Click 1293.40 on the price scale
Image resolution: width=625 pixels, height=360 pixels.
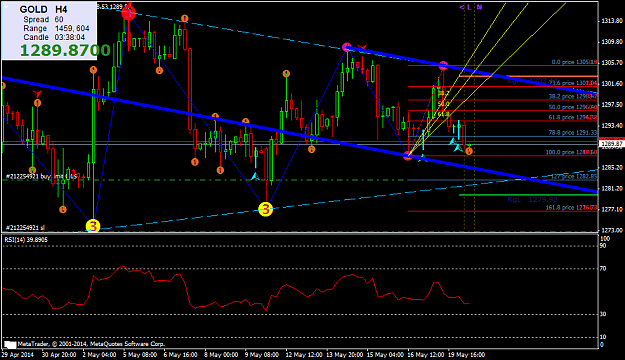611,126
